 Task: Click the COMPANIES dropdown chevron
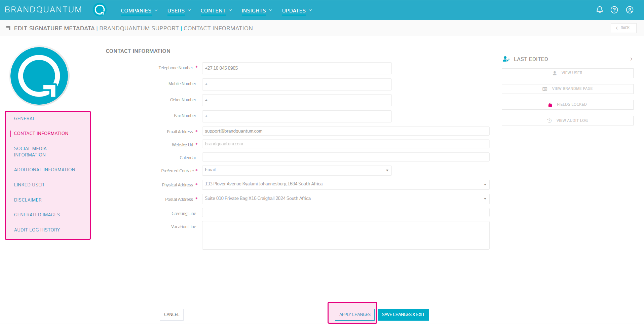[x=156, y=10]
